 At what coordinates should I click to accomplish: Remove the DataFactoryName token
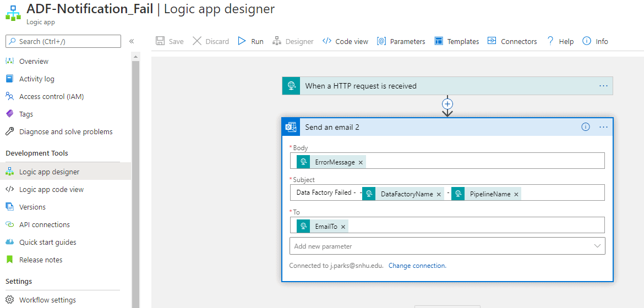[x=439, y=194]
